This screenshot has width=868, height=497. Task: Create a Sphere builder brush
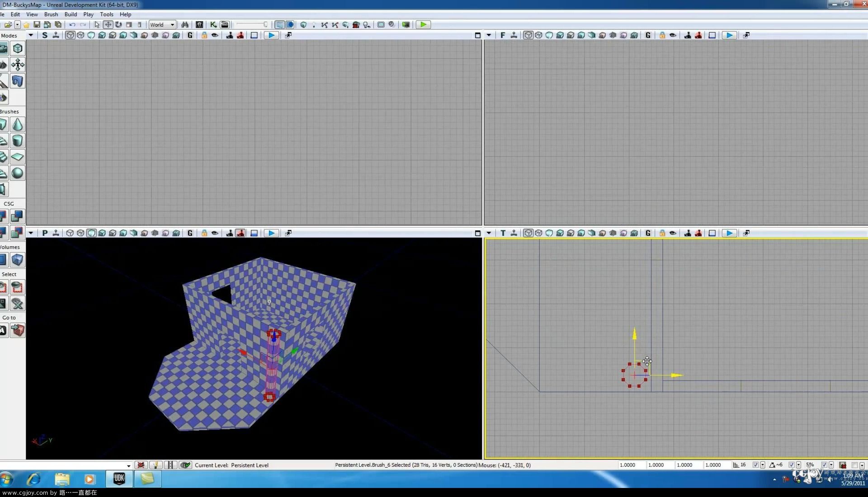tap(18, 173)
